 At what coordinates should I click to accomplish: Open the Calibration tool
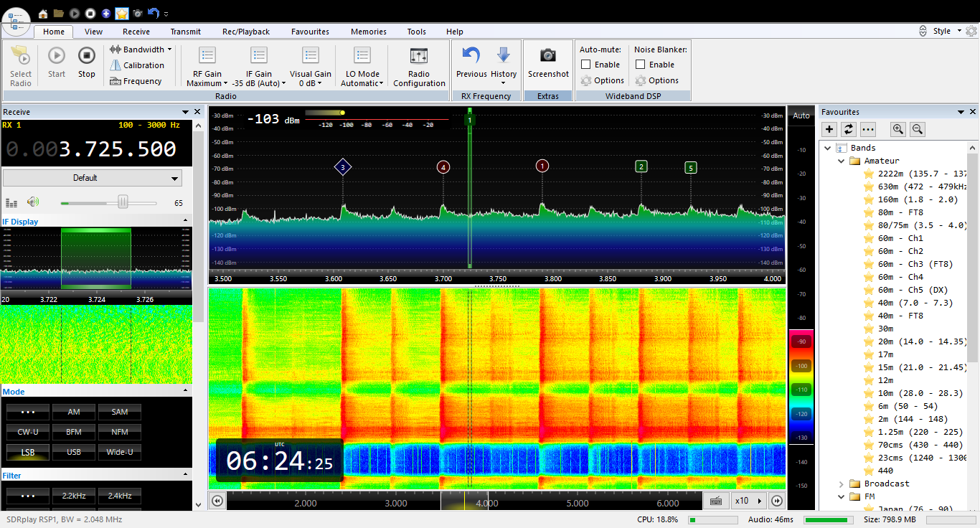tap(137, 65)
